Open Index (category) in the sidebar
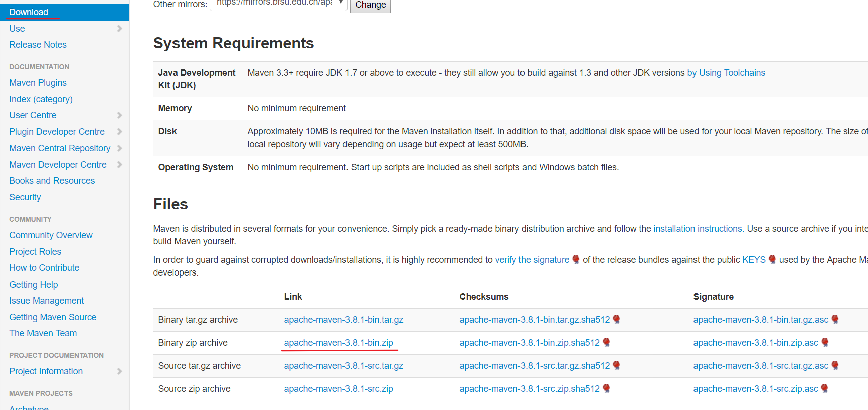The height and width of the screenshot is (410, 868). coord(41,99)
